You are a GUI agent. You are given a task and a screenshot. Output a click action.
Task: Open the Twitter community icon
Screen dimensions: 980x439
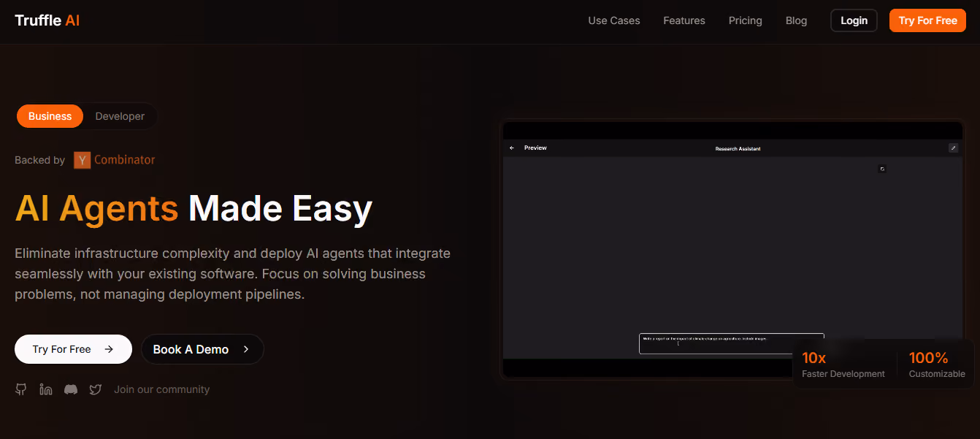[x=96, y=389]
